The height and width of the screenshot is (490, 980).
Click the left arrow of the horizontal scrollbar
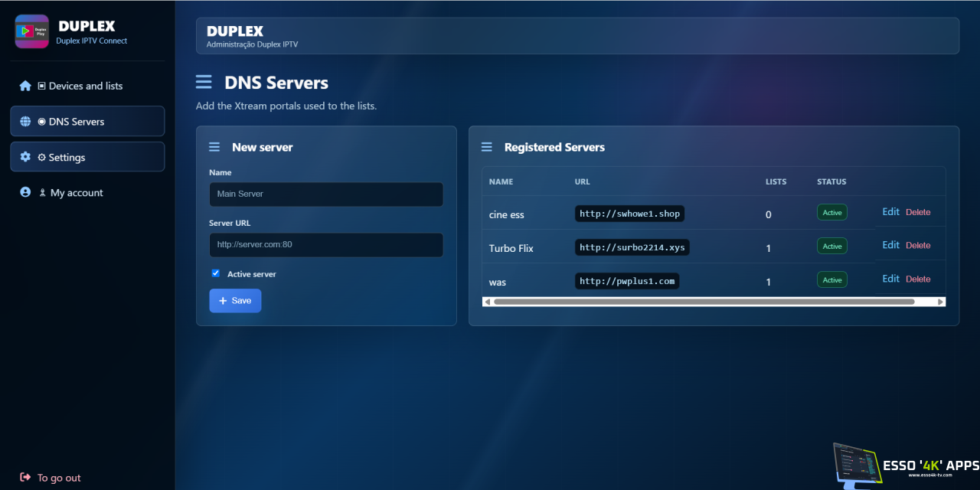point(487,302)
